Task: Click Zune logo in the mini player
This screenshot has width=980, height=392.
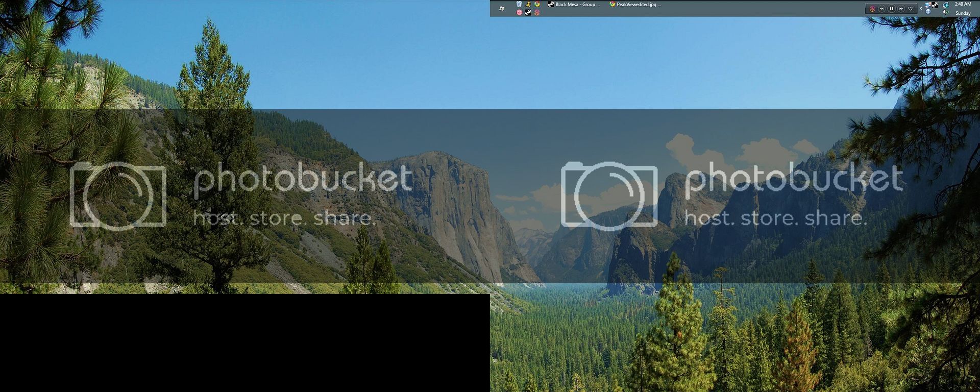Action: click(872, 9)
